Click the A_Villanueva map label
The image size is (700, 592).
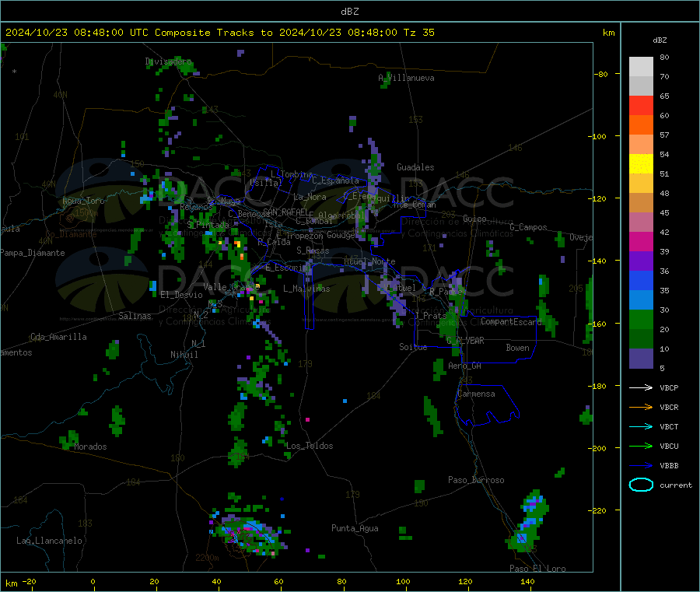click(x=406, y=78)
